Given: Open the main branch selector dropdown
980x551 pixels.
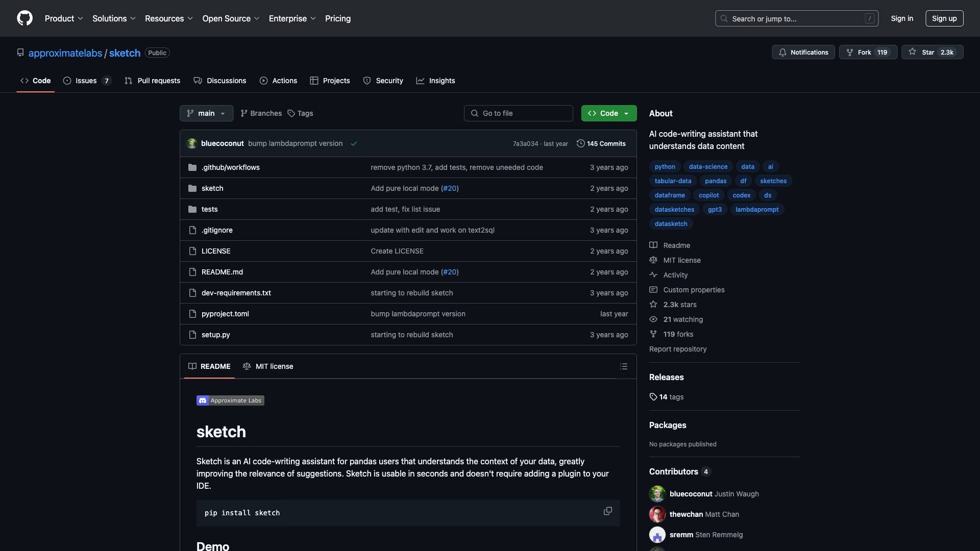Looking at the screenshot, I should 206,113.
